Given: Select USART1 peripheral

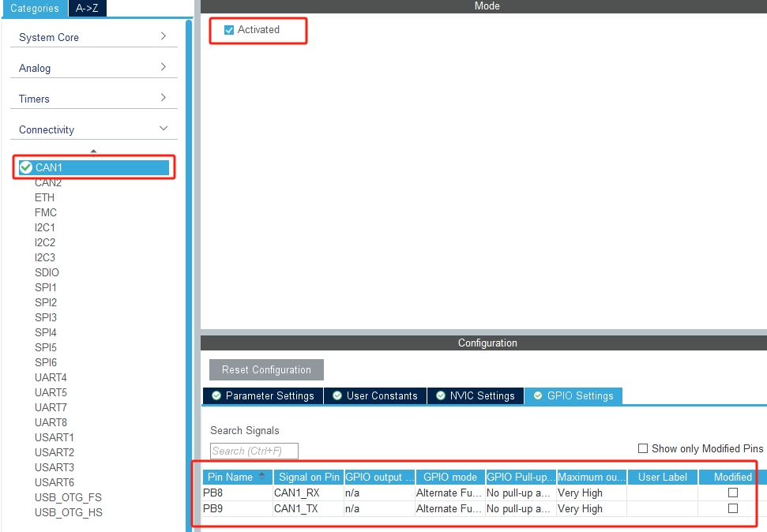Looking at the screenshot, I should pyautogui.click(x=55, y=437).
